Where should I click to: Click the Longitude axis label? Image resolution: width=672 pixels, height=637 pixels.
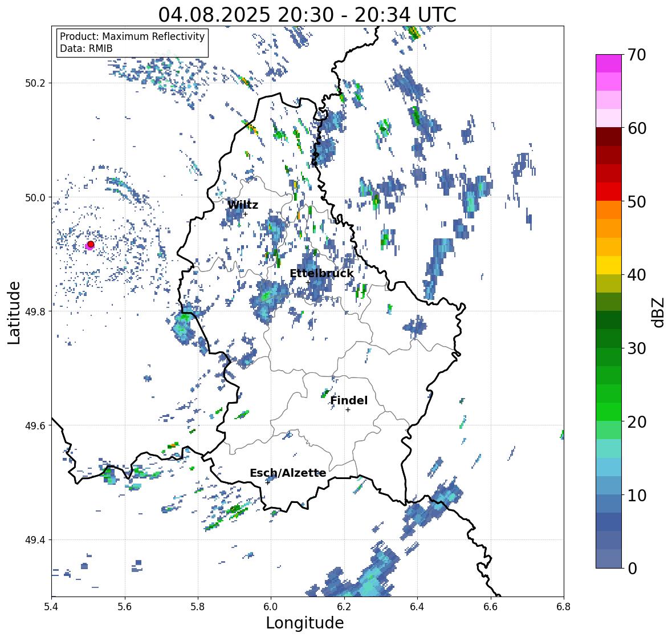pyautogui.click(x=305, y=623)
